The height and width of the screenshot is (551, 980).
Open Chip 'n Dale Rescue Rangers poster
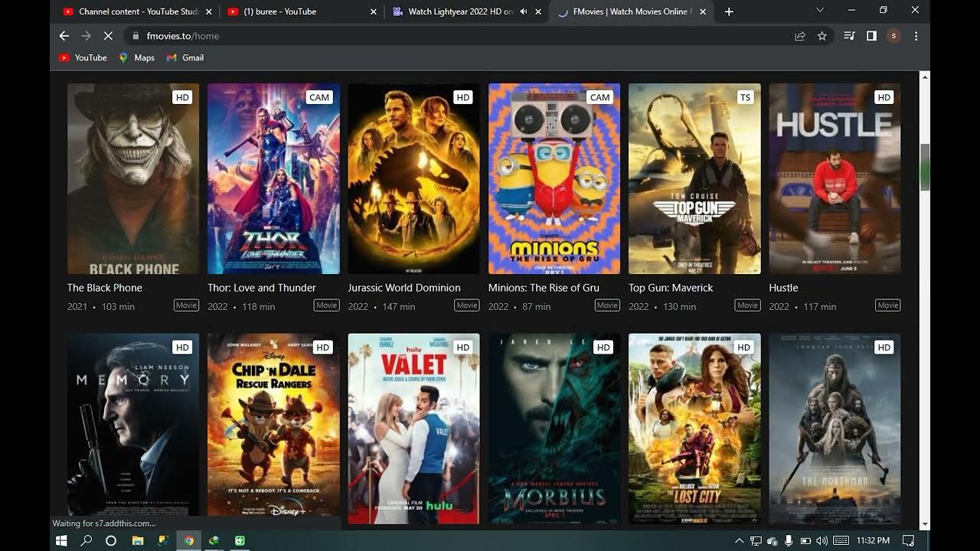coord(273,429)
